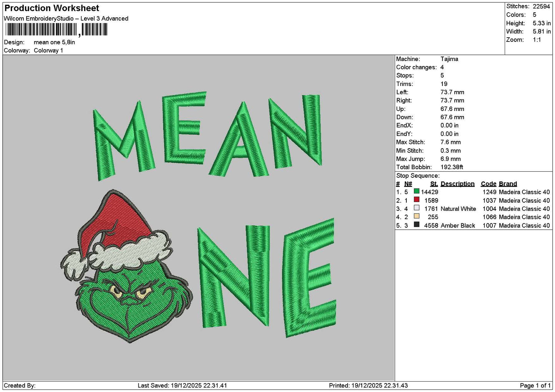The width and height of the screenshot is (555, 392).
Task: Click the Machine value Tajima
Action: coord(449,59)
